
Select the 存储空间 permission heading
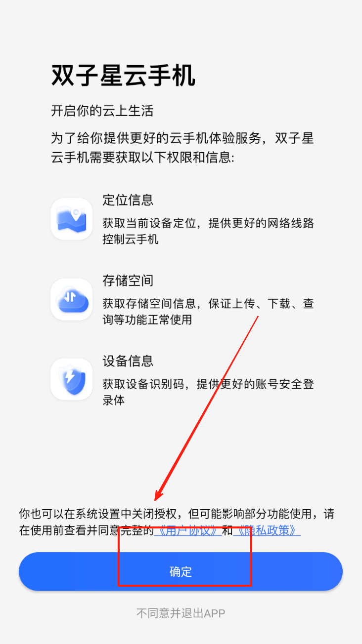[128, 281]
